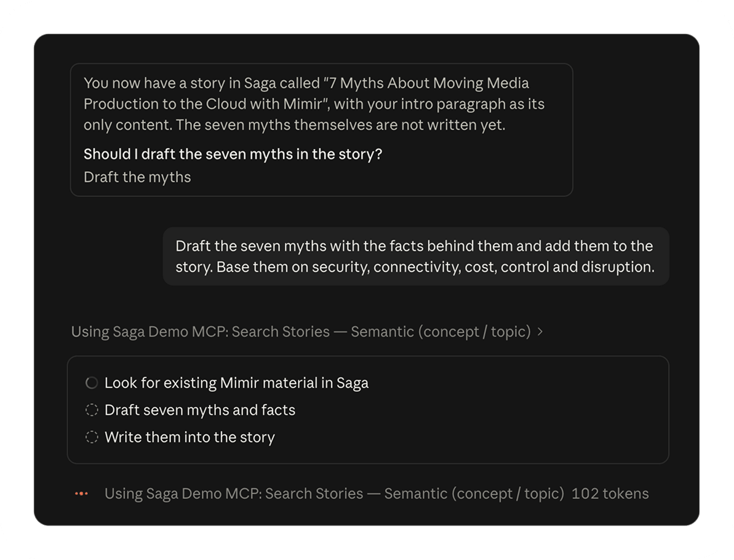Screen dimensions: 734x560
Task: Click the '102 tokens' counter
Action: (x=610, y=494)
